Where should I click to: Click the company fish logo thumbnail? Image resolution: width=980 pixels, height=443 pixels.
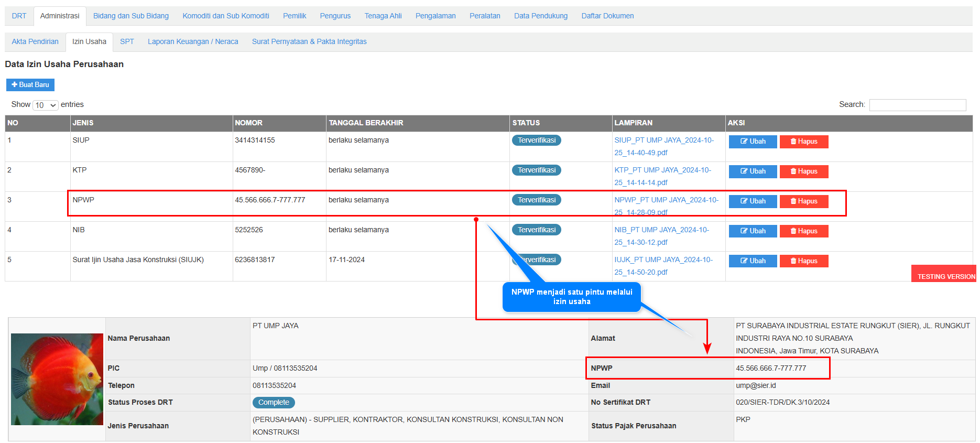57,379
